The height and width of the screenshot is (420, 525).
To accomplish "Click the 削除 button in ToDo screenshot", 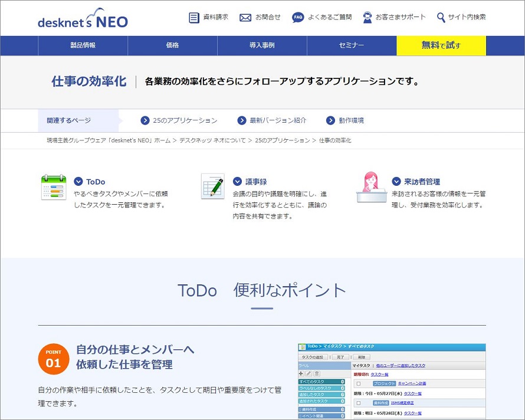I will [x=362, y=357].
